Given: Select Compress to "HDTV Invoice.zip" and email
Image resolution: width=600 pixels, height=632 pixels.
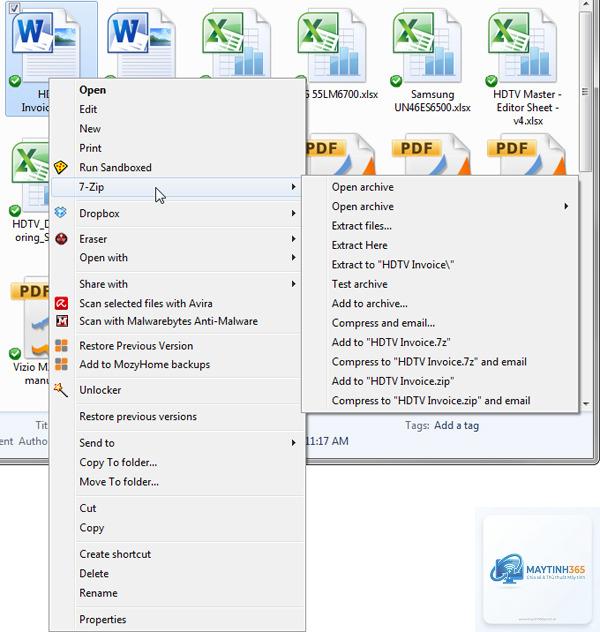Looking at the screenshot, I should (x=440, y=400).
